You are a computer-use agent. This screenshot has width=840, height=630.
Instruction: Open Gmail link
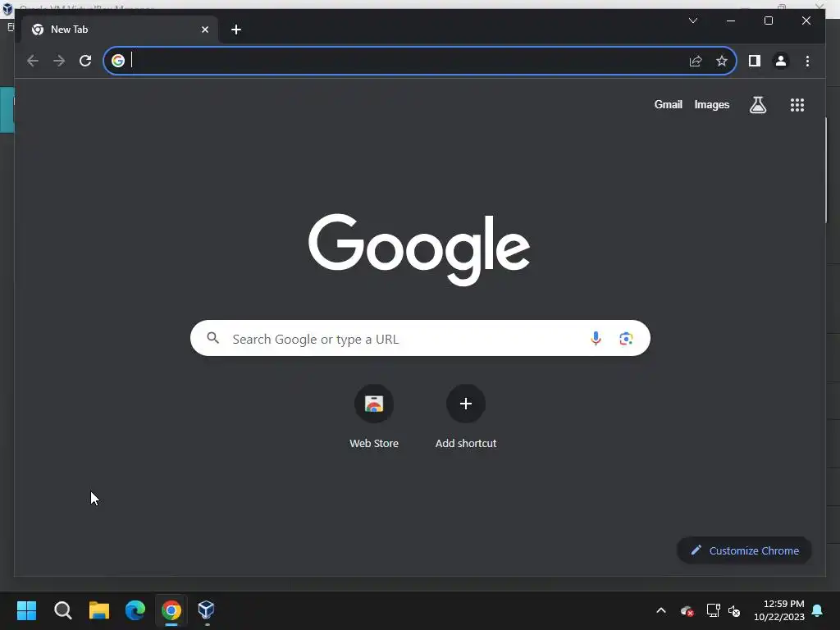[x=668, y=104]
